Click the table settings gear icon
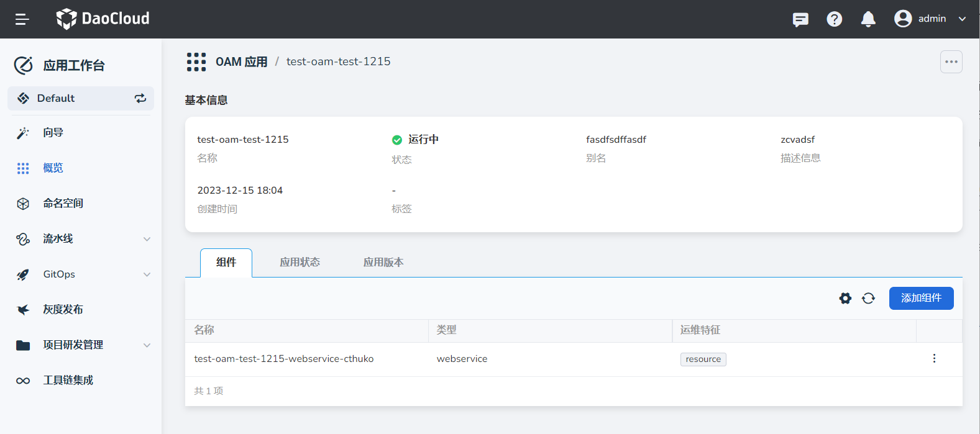The height and width of the screenshot is (434, 980). point(845,299)
